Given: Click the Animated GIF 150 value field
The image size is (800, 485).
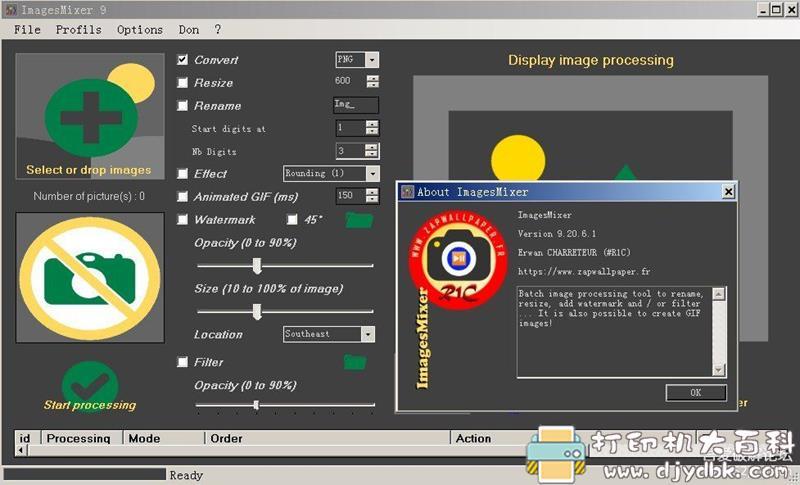Looking at the screenshot, I should [x=351, y=196].
